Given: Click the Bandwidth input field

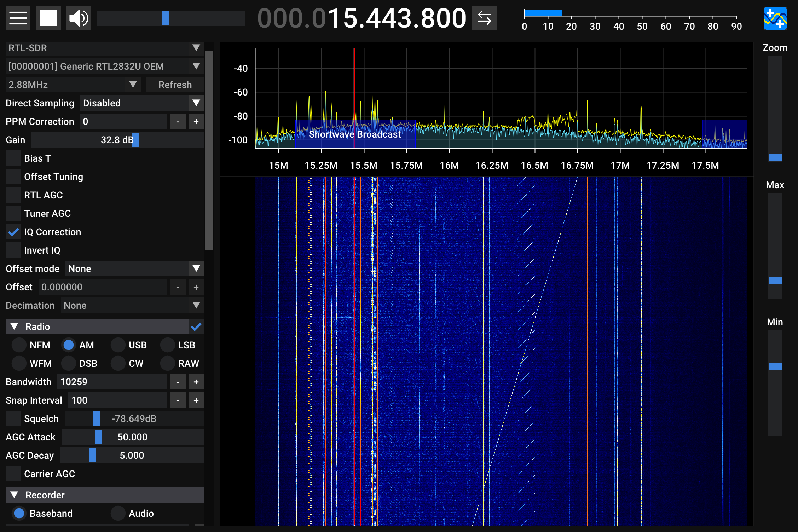Looking at the screenshot, I should point(112,382).
